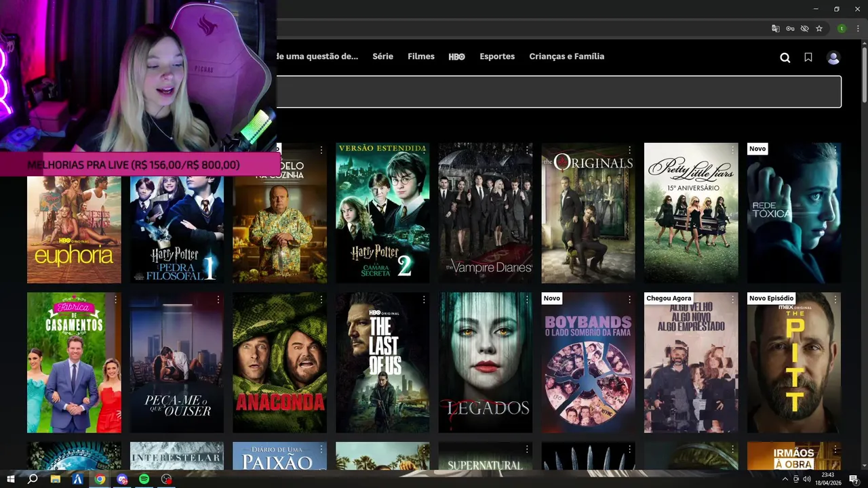The image size is (868, 488).
Task: Open options menu on The Last of Us poster
Action: click(x=425, y=300)
